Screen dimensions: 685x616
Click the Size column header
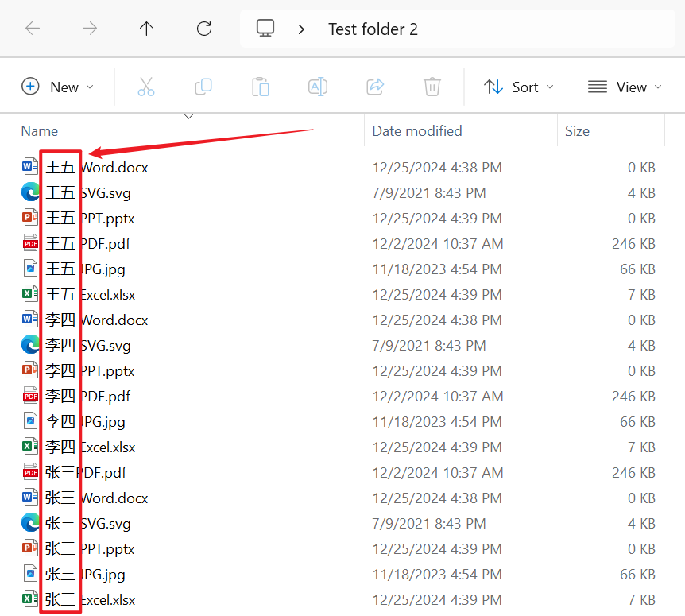click(577, 131)
